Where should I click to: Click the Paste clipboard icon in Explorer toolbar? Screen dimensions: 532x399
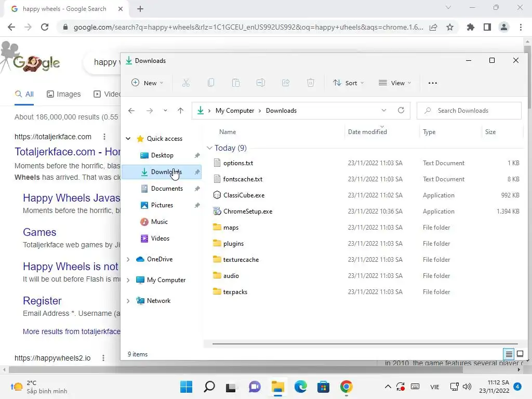pos(236,83)
